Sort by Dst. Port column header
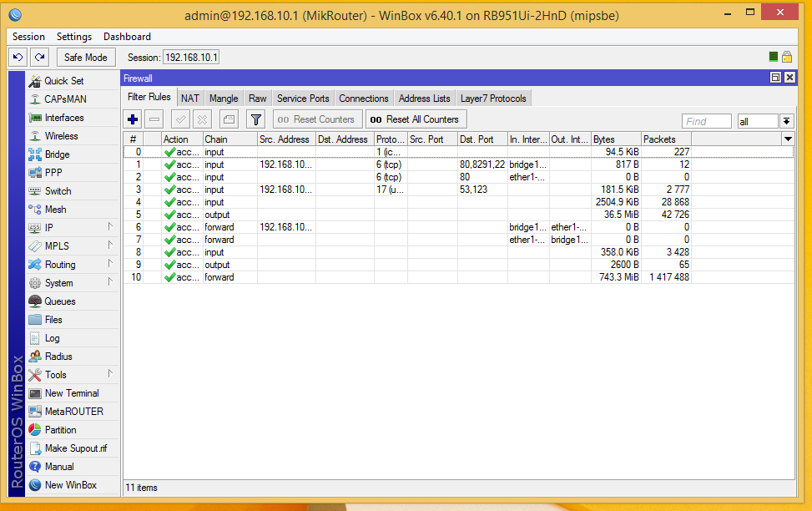812x511 pixels. tap(482, 139)
